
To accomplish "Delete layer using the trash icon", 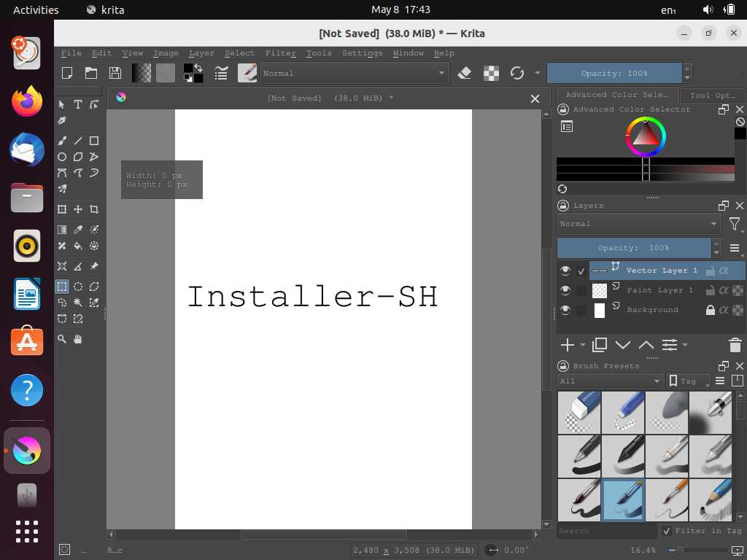I will [x=735, y=345].
